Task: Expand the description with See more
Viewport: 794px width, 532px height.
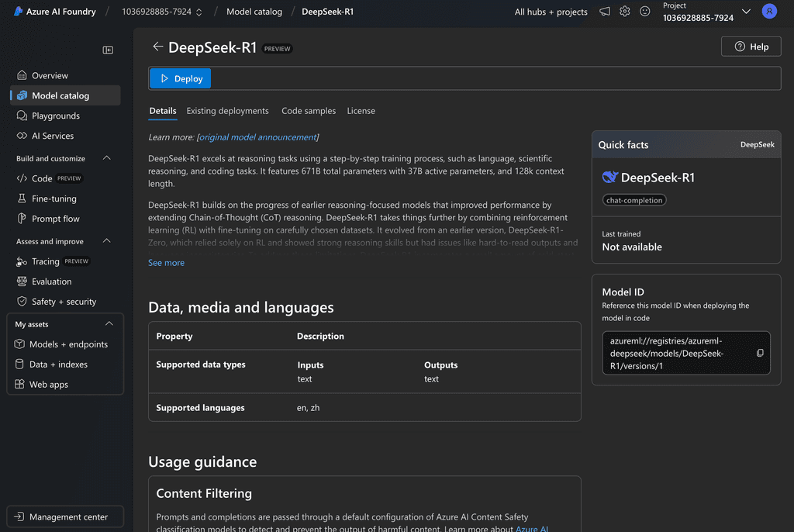Action: [x=165, y=262]
